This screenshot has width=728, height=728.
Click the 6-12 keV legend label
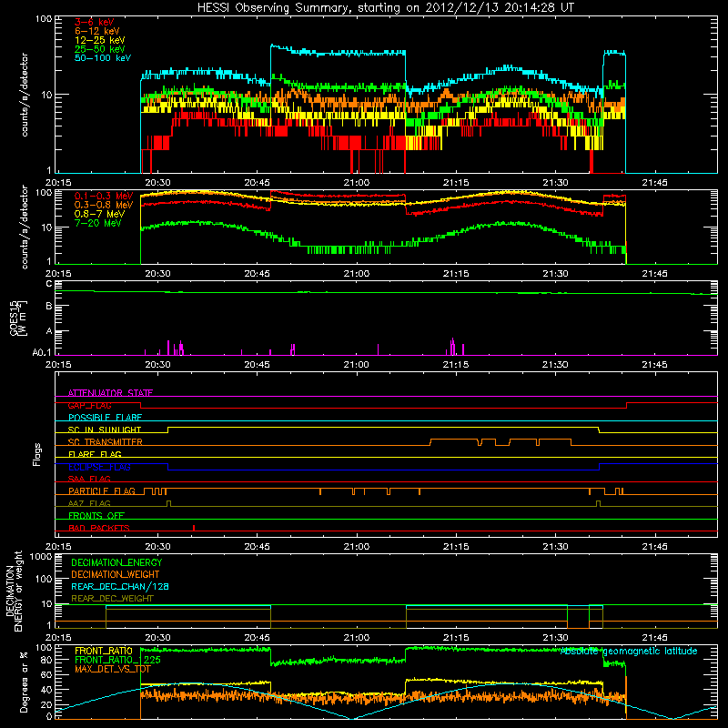(x=97, y=31)
